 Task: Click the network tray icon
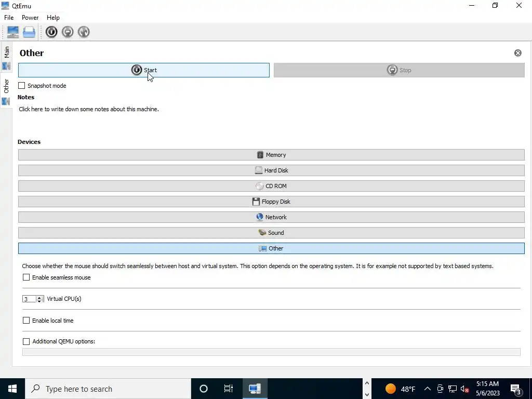pyautogui.click(x=453, y=389)
